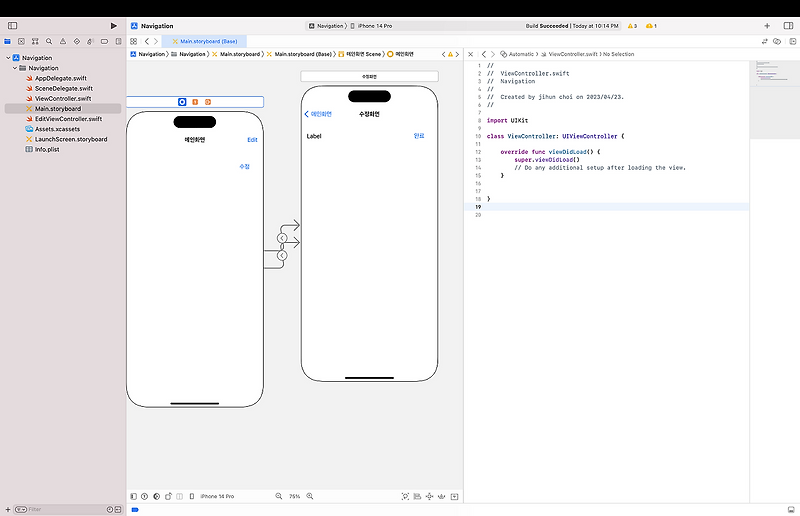
Task: Select the blue 수정 button on first scene
Action: (x=244, y=166)
